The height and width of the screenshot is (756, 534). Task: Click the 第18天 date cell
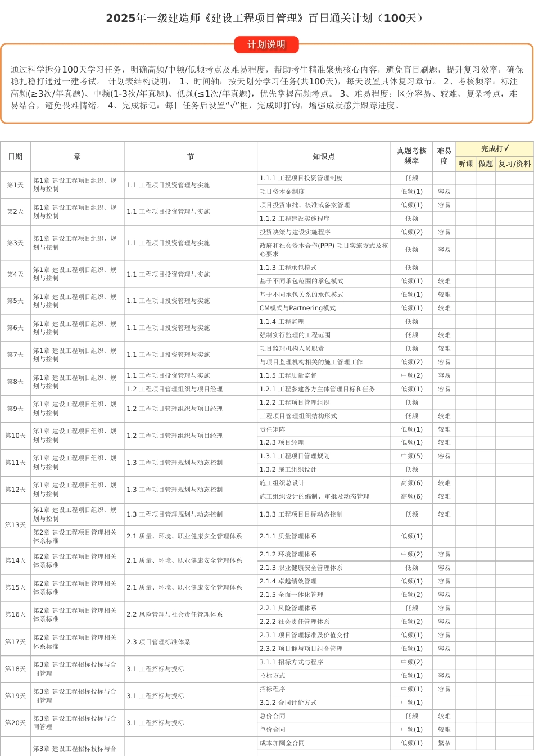[15, 669]
